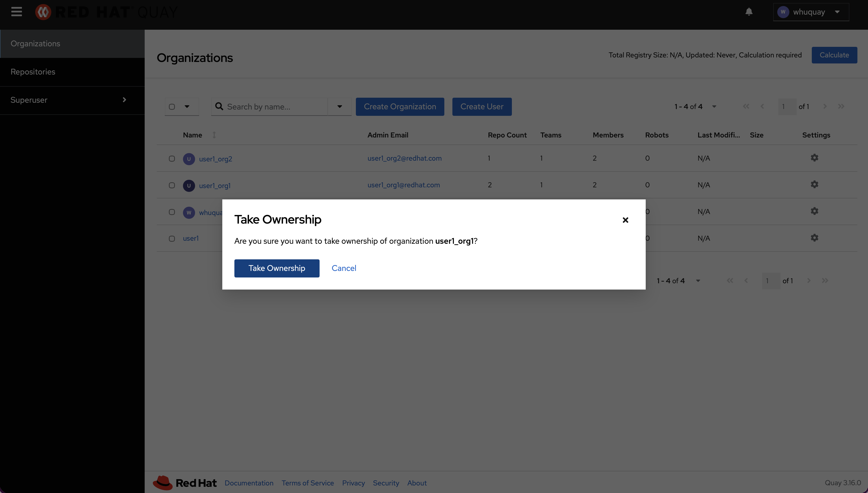
Task: Toggle the user1 row checkbox
Action: point(172,239)
